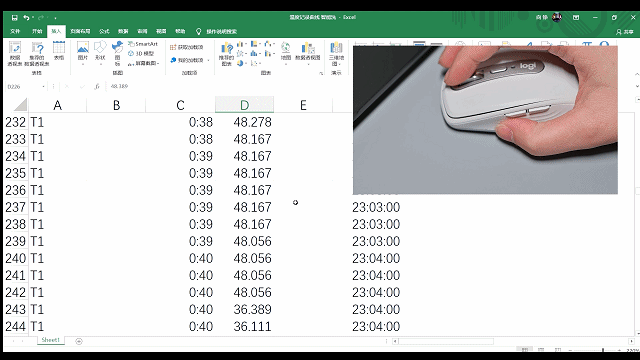Open ribbon display options in title bar

[576, 18]
